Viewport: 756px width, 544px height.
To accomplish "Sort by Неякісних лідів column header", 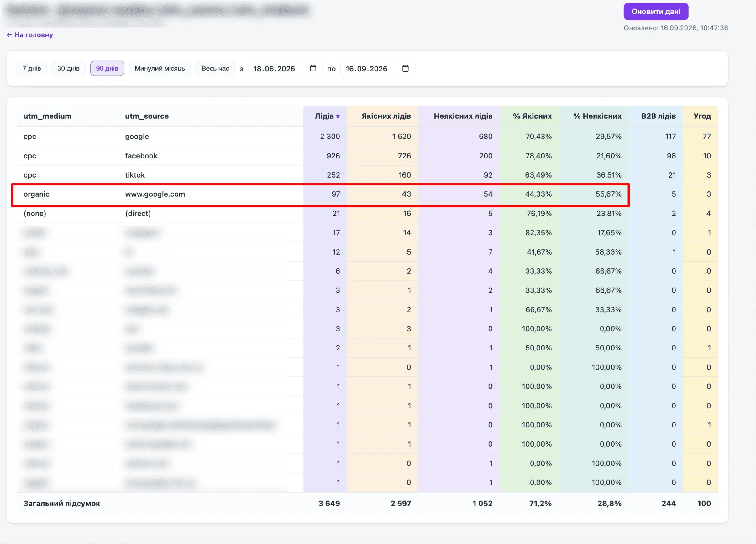I will point(463,116).
